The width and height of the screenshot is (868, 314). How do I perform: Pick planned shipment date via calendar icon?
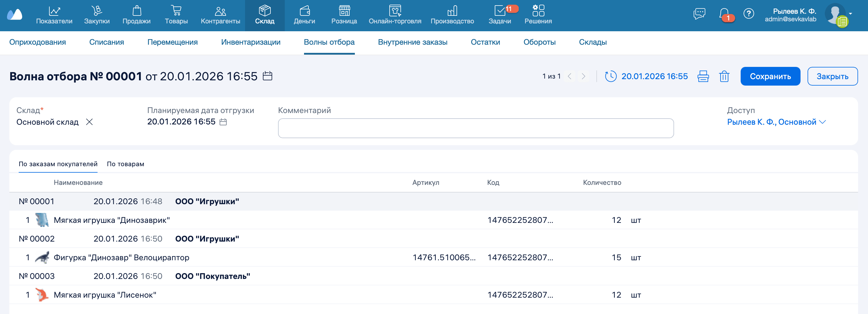(223, 122)
